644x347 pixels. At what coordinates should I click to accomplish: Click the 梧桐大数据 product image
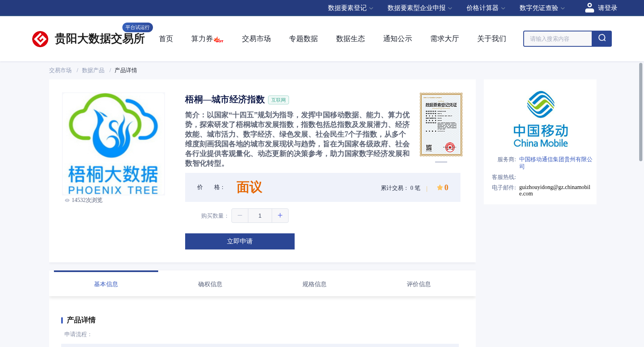click(x=114, y=144)
